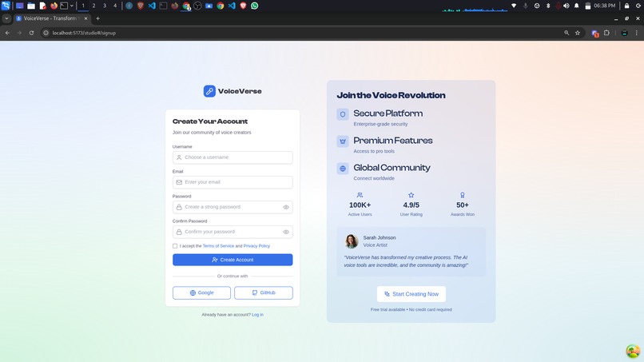This screenshot has height=362, width=644.
Task: Click into the Username input field
Action: pos(233,157)
